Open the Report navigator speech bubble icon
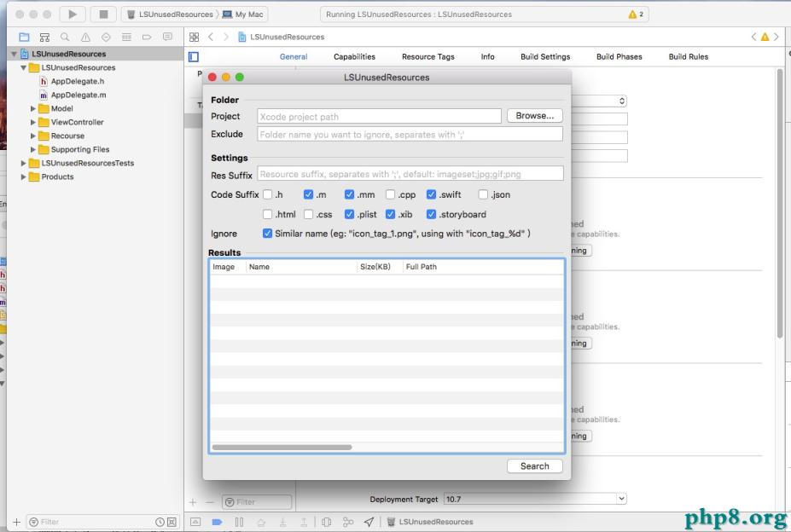Viewport: 791px width, 532px height. 166,38
